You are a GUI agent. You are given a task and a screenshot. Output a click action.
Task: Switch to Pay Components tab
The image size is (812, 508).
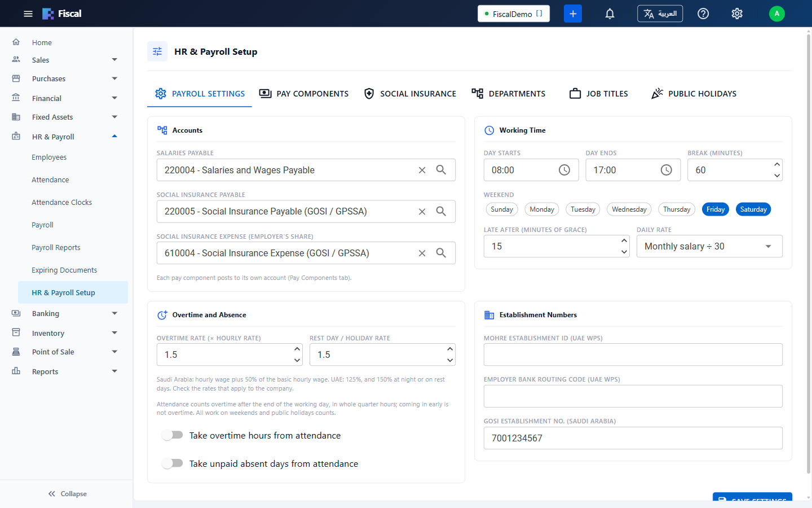[x=304, y=94]
